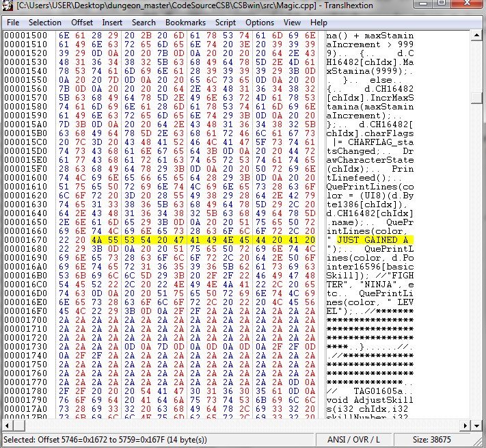Click ASCII text 'te1386[chIdx]),'
The width and height of the screenshot is (486, 448).
click(x=367, y=205)
